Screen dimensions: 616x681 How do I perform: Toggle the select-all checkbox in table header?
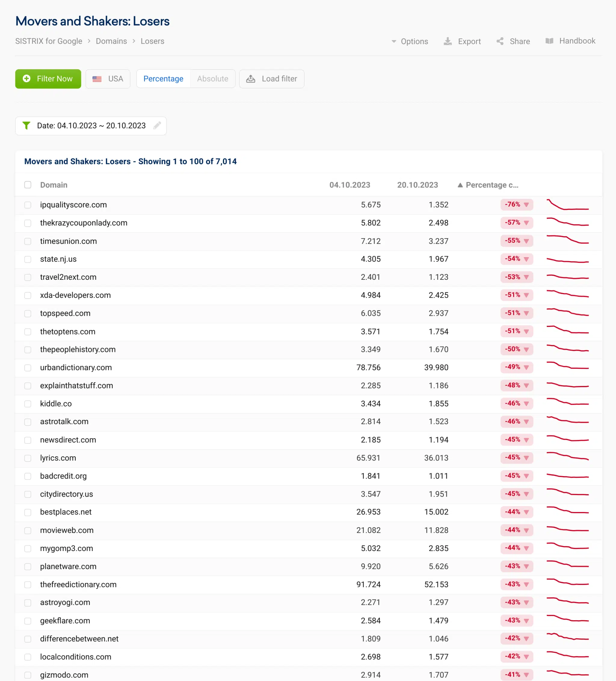tap(28, 185)
